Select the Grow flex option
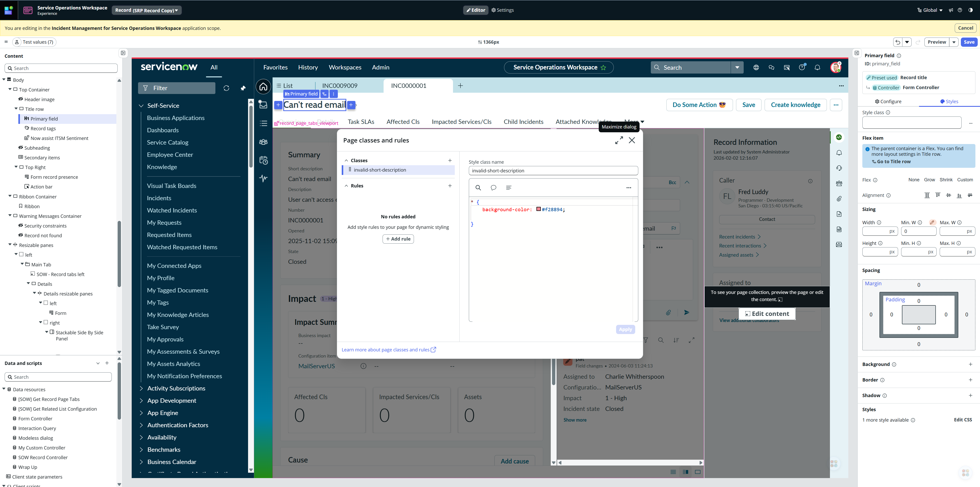The width and height of the screenshot is (980, 487). pyautogui.click(x=929, y=180)
